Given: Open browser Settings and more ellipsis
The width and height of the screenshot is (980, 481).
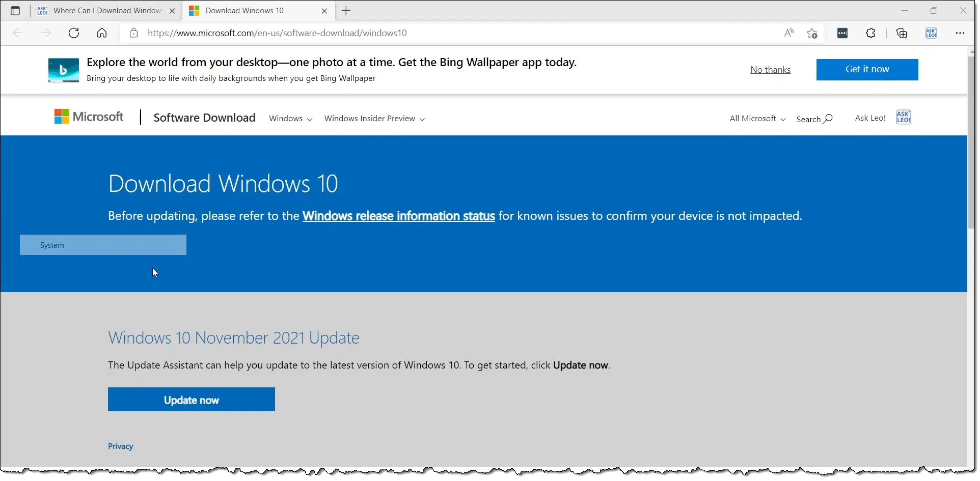Looking at the screenshot, I should pyautogui.click(x=960, y=33).
